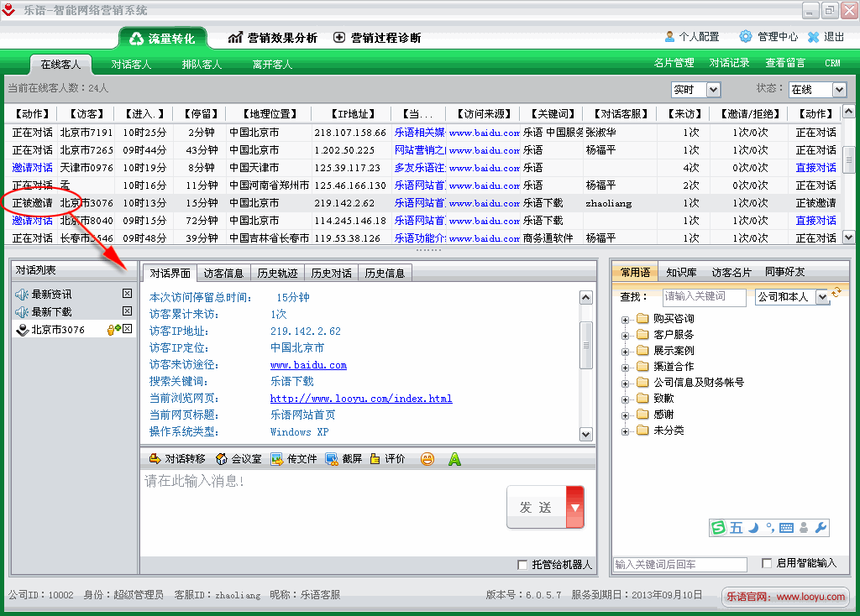Viewport: 860px width, 616px height.
Task: Click the 退出 exit icon
Action: tap(813, 37)
